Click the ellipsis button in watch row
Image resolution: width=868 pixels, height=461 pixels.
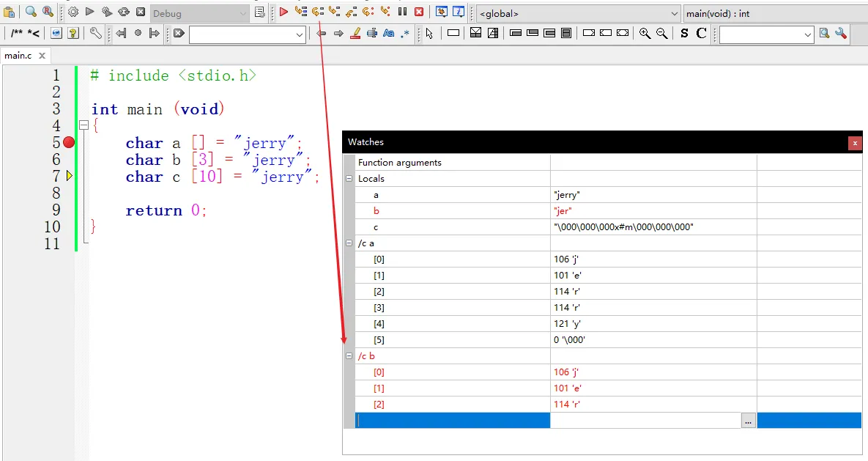748,421
